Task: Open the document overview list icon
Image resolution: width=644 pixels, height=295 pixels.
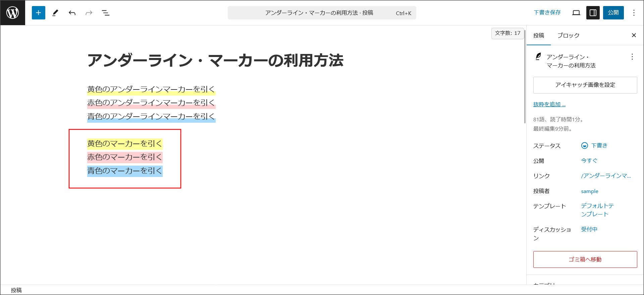Action: pyautogui.click(x=106, y=13)
